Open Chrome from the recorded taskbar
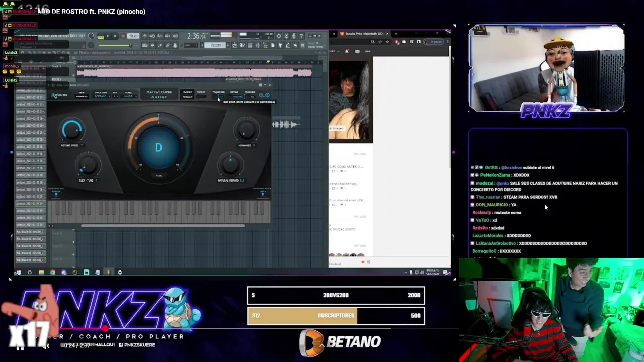This screenshot has height=362, width=644. pyautogui.click(x=53, y=273)
